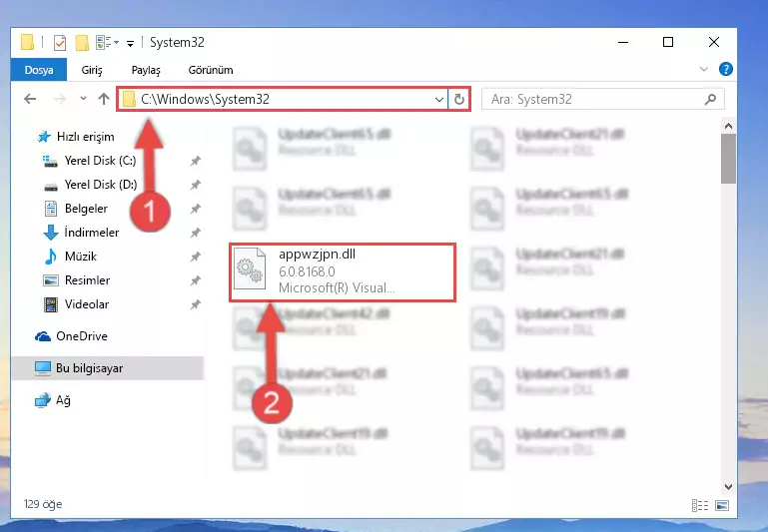Switch to the Paylaş tab
The width and height of the screenshot is (768, 532).
tap(146, 70)
